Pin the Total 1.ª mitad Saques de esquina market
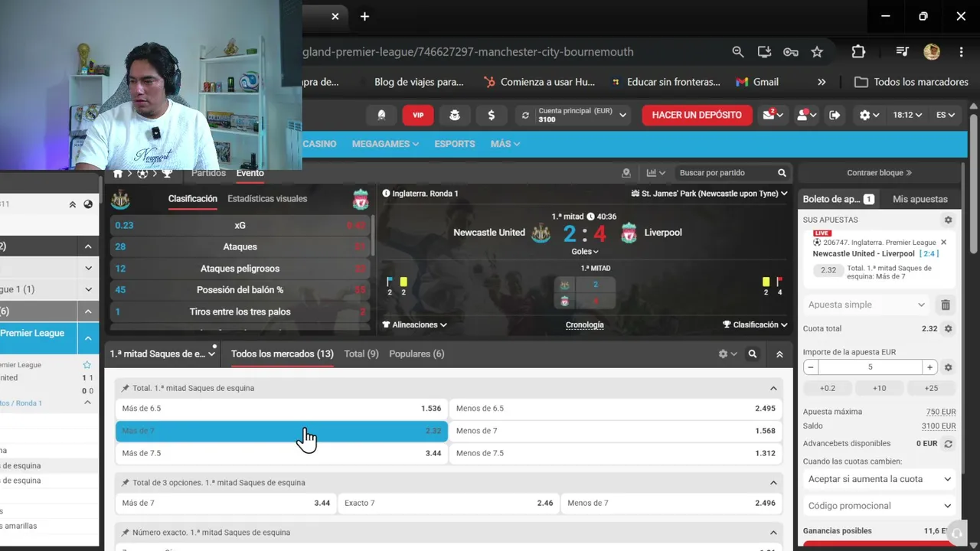Screen dimensions: 980x551 [126, 388]
